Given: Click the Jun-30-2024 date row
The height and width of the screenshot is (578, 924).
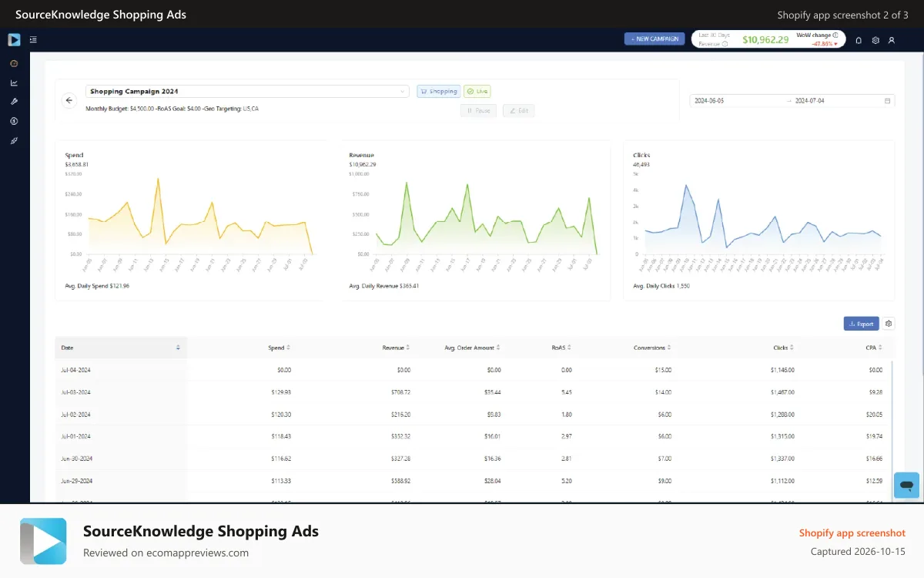Looking at the screenshot, I should coord(75,459).
